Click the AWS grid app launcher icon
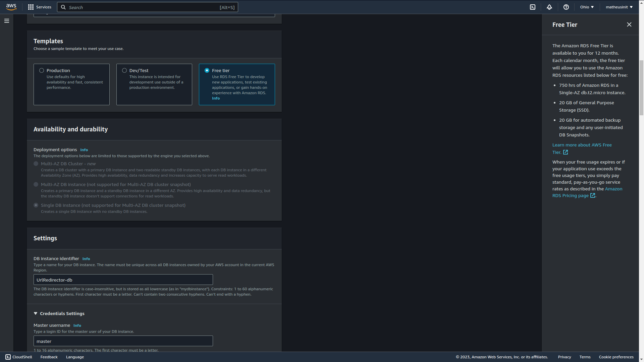 pos(31,7)
